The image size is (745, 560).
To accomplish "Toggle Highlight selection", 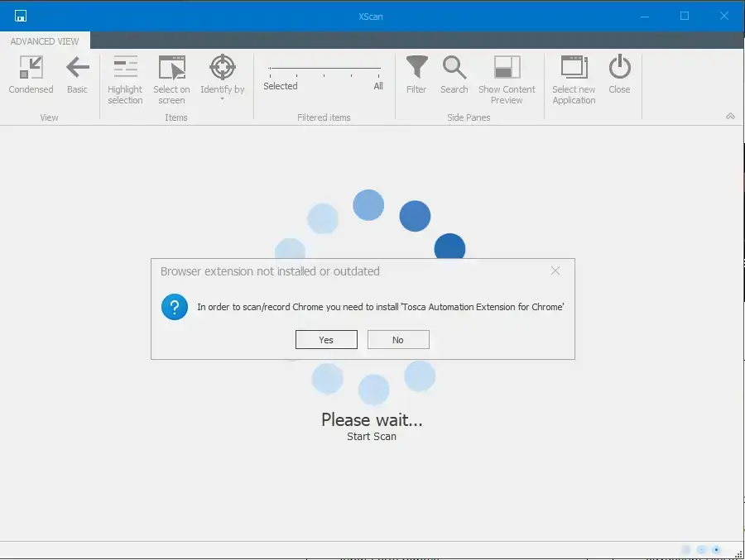I will (x=125, y=79).
